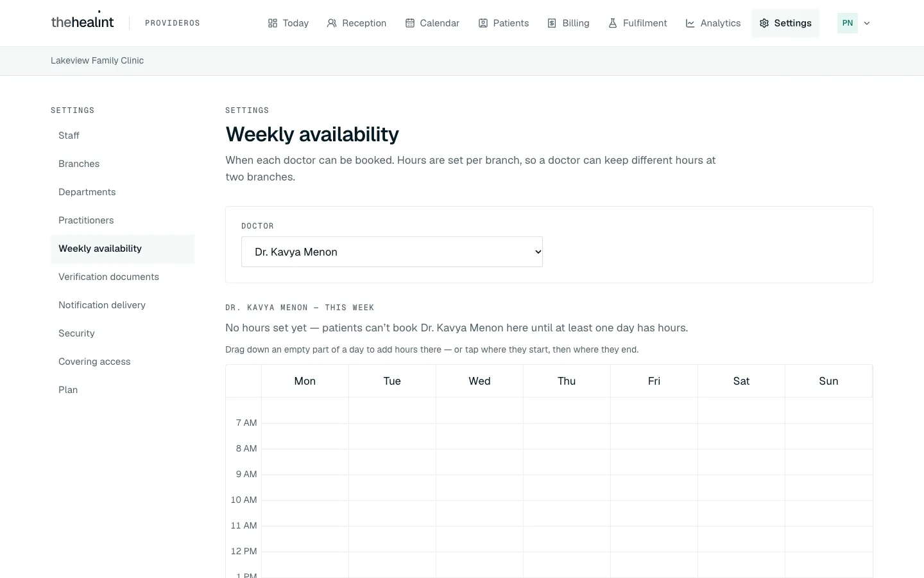Open Departments settings page
This screenshot has height=578, width=924.
(123, 192)
